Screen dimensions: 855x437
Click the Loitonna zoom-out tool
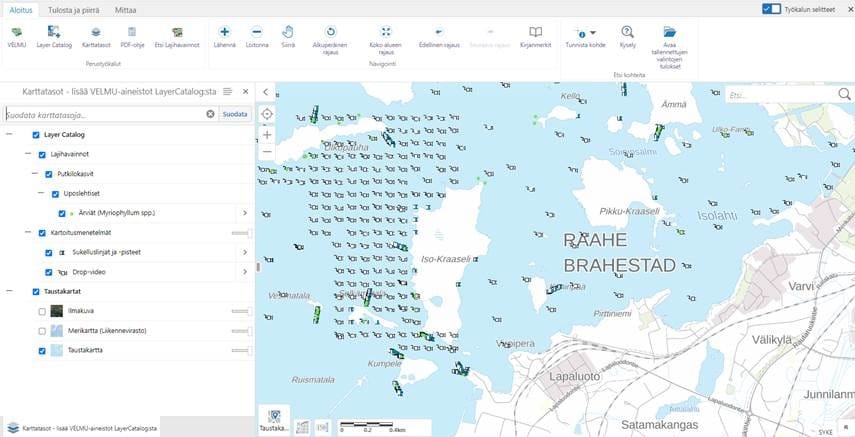[x=257, y=36]
